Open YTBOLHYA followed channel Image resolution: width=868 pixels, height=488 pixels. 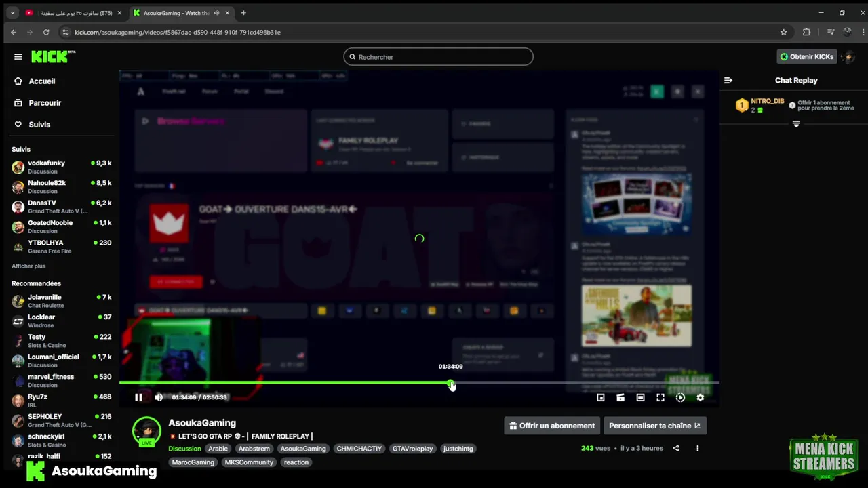pos(61,246)
